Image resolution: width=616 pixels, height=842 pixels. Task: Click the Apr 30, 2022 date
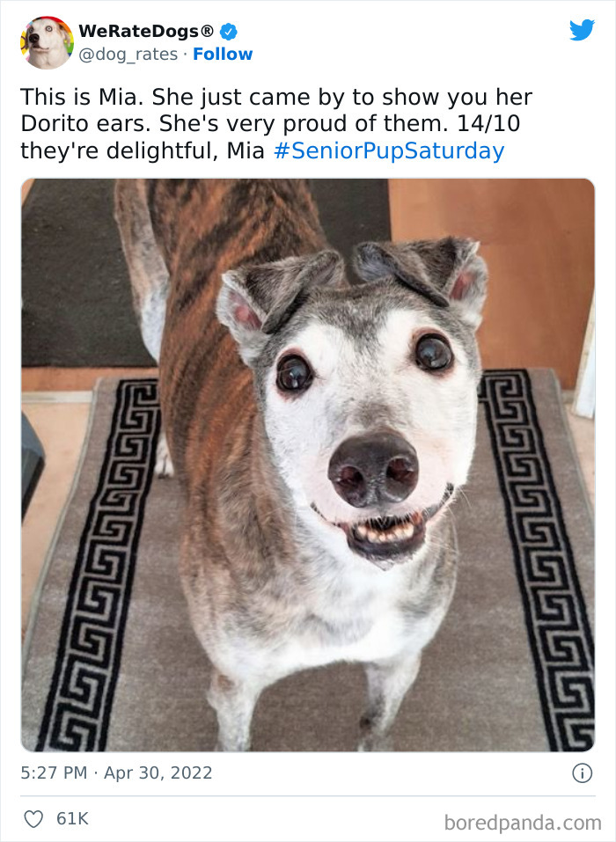point(158,772)
